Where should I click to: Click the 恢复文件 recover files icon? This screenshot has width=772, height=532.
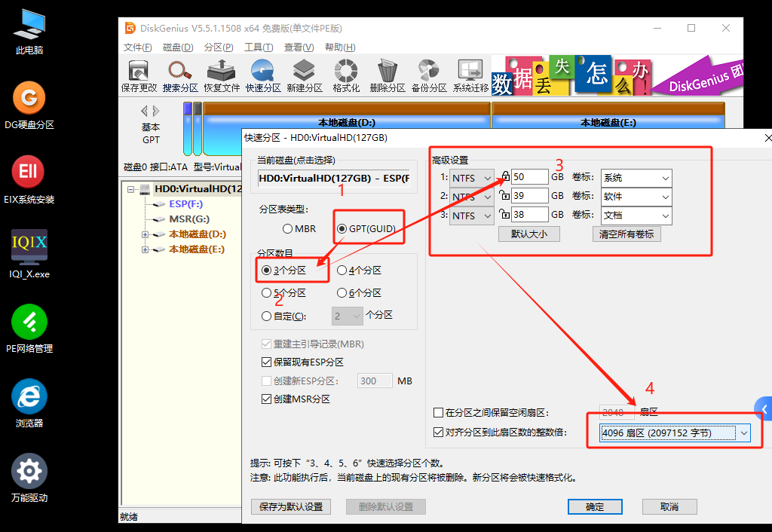222,76
